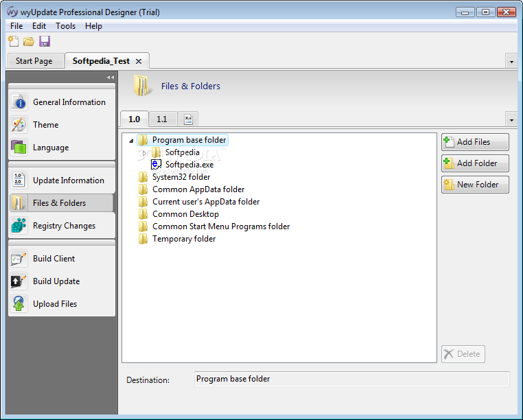Switch to the Start Page tab

coord(36,61)
